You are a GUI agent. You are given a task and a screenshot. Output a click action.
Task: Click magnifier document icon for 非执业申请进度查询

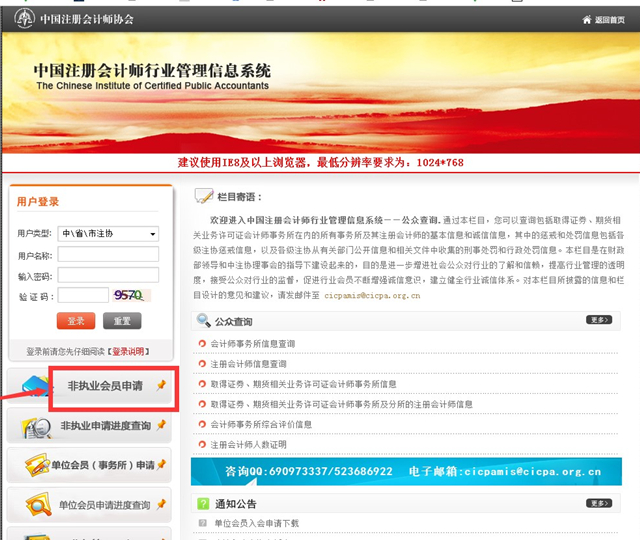(38, 428)
